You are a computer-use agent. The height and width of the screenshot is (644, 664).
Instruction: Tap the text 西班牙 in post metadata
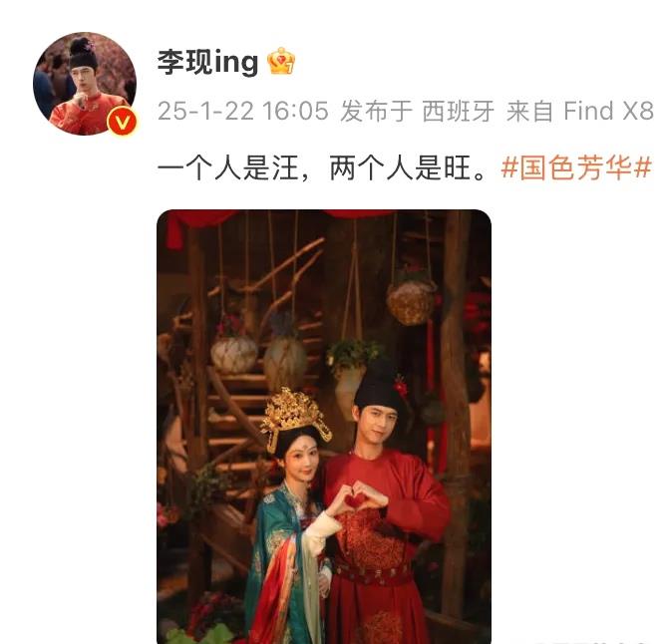459,111
